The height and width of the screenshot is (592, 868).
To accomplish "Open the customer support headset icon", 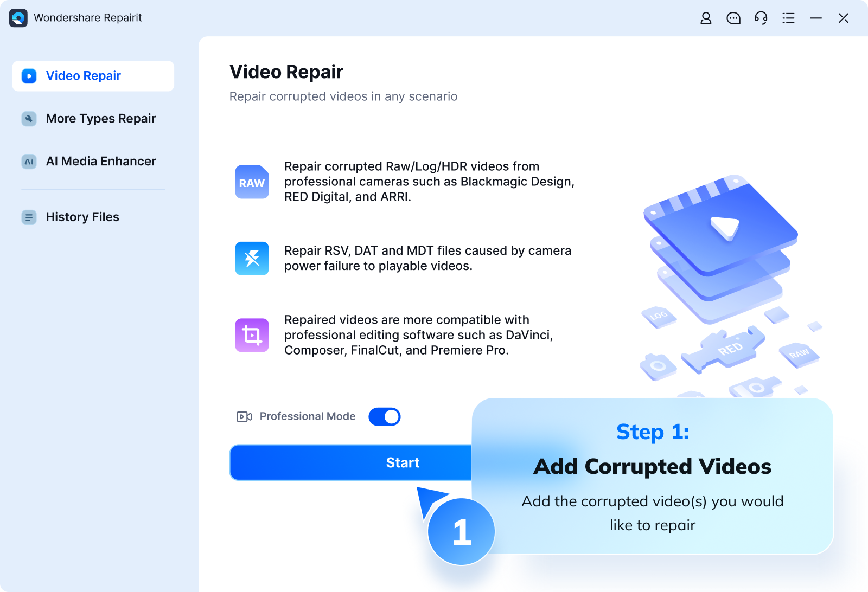I will 761,18.
